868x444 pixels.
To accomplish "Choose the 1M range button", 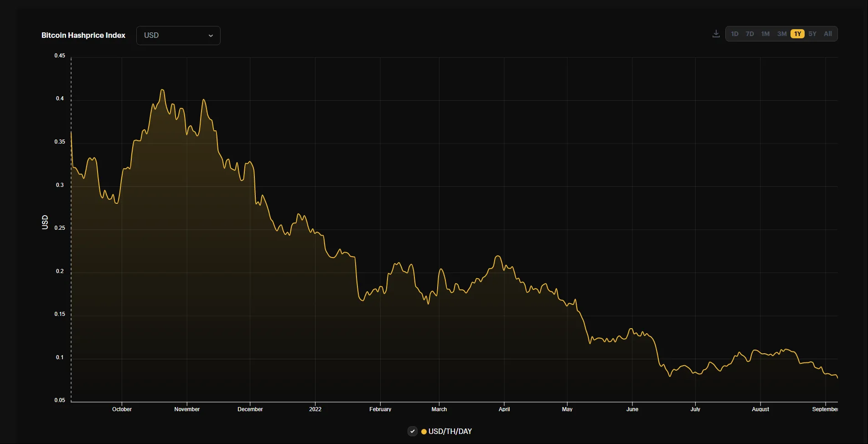I will coord(765,34).
